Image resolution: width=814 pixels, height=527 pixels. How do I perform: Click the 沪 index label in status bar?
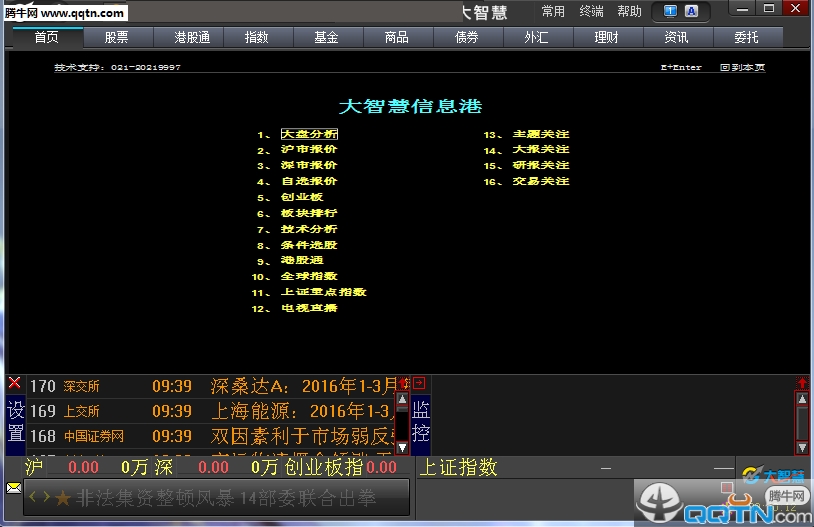coord(34,467)
